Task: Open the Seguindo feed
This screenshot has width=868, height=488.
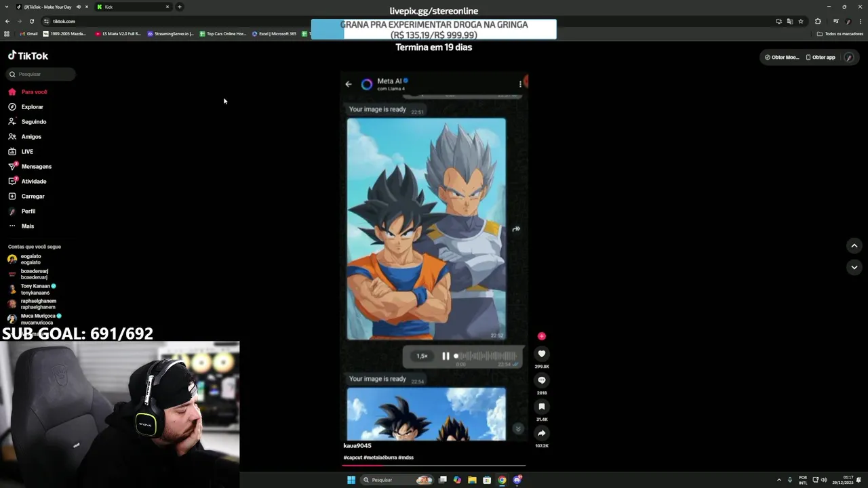Action: pyautogui.click(x=27, y=122)
